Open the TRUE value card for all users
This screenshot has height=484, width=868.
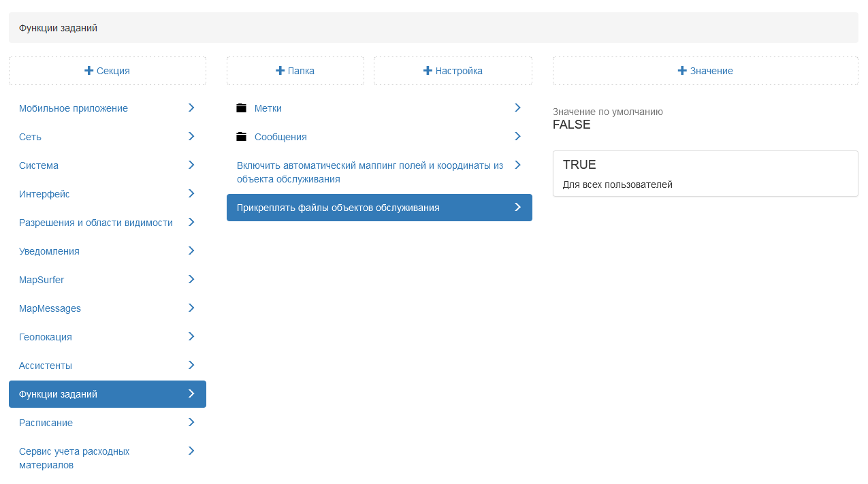coord(705,174)
